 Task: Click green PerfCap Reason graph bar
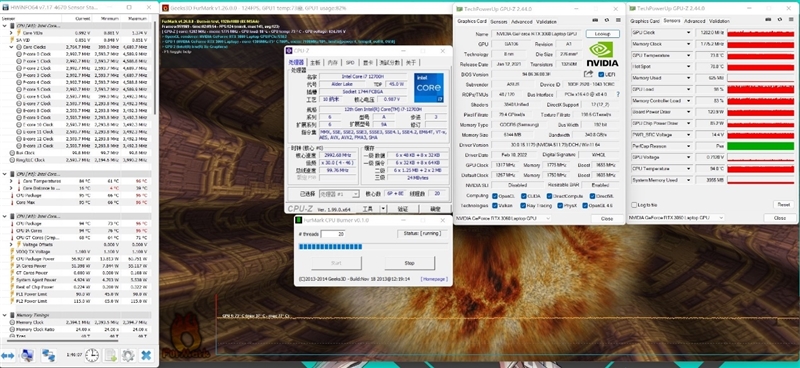click(761, 146)
